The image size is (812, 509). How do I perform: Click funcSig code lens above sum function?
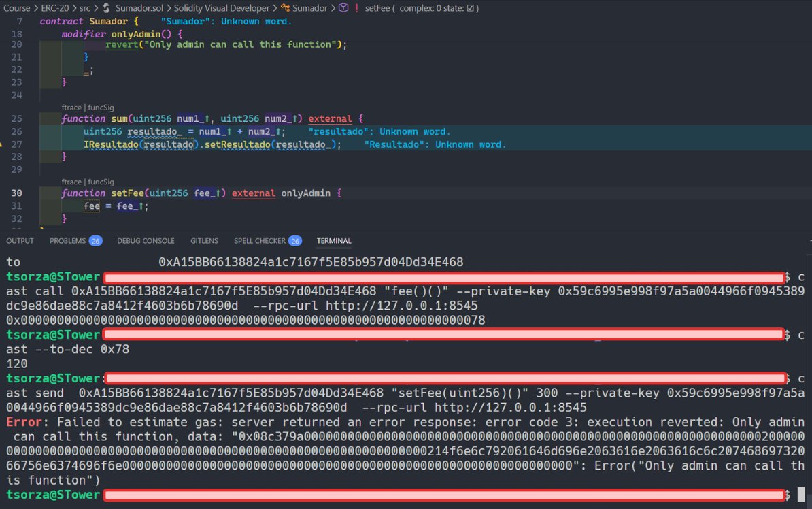[101, 108]
